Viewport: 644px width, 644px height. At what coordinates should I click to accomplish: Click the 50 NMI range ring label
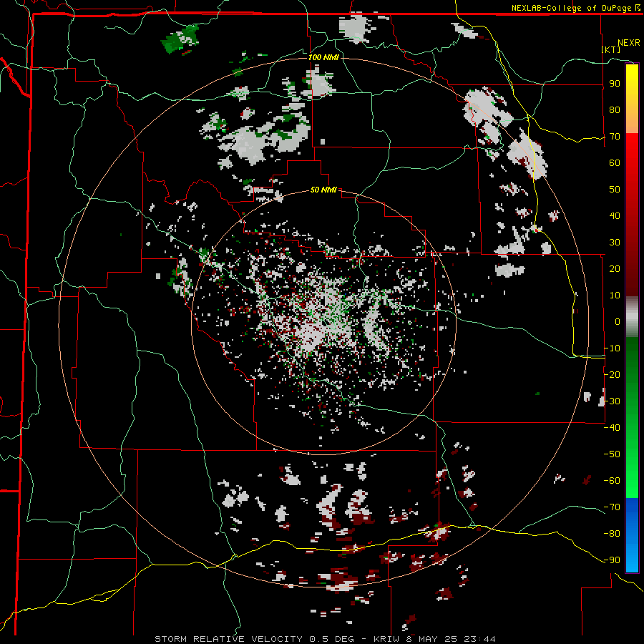pyautogui.click(x=323, y=190)
